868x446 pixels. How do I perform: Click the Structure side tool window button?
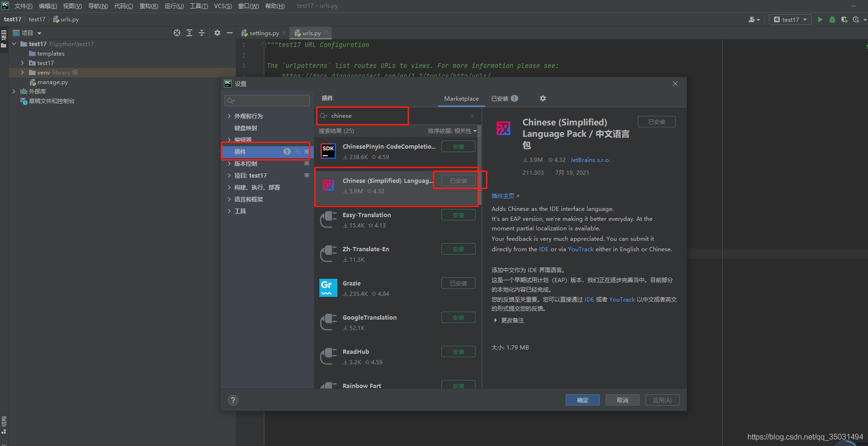click(4, 424)
